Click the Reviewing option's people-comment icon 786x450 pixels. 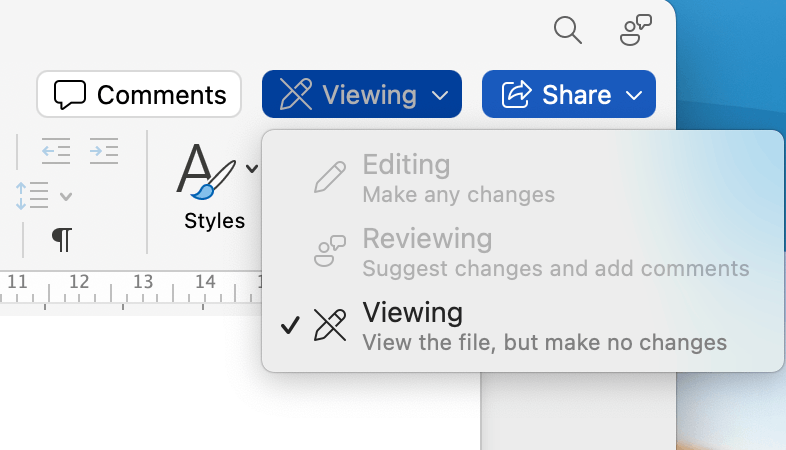330,251
